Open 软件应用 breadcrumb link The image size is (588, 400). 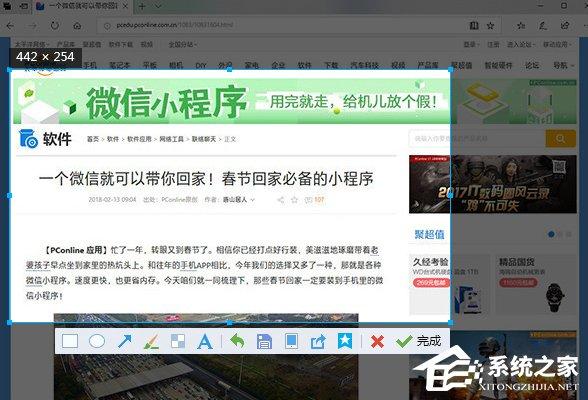tap(139, 139)
